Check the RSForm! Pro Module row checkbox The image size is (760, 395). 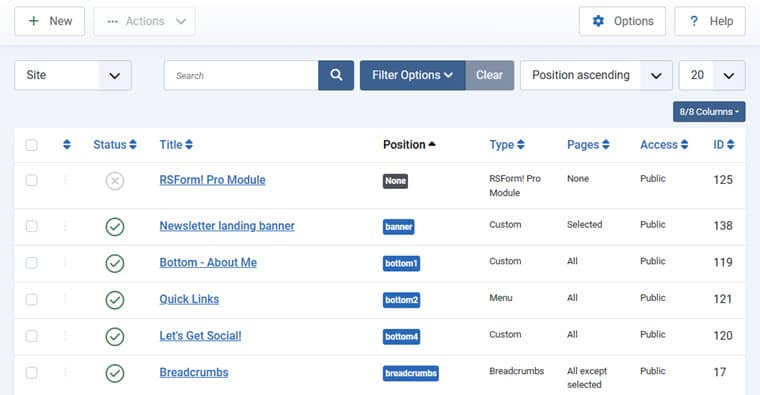[x=32, y=180]
